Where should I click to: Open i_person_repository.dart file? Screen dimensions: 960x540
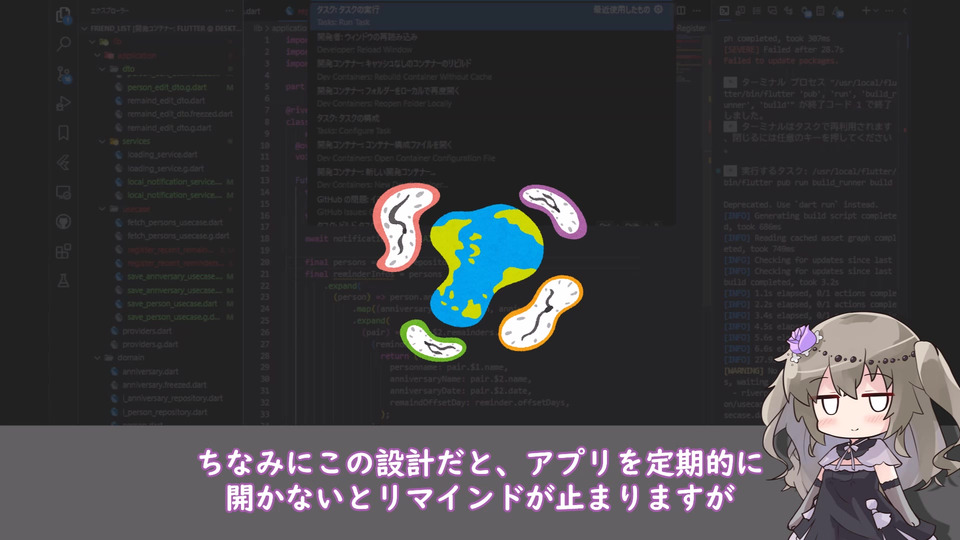[x=165, y=412]
